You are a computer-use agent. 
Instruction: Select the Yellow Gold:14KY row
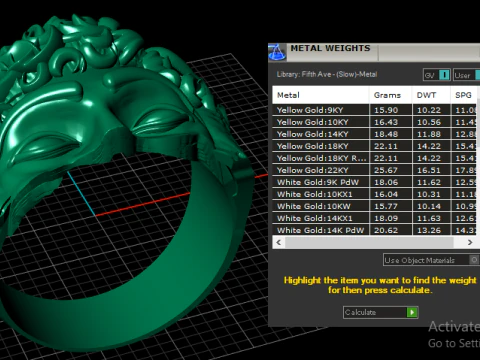tap(375, 134)
